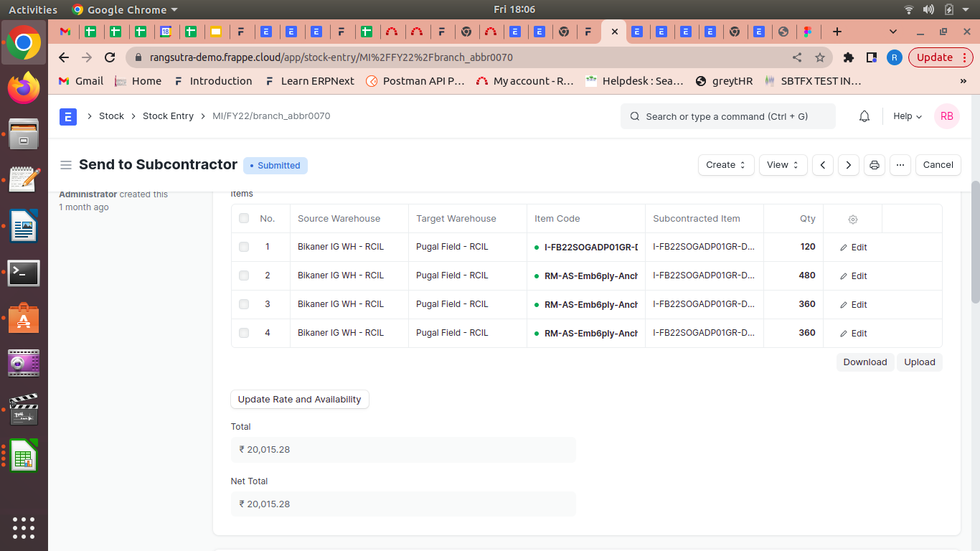The width and height of the screenshot is (980, 551).
Task: Click the print icon in the toolbar
Action: 874,165
